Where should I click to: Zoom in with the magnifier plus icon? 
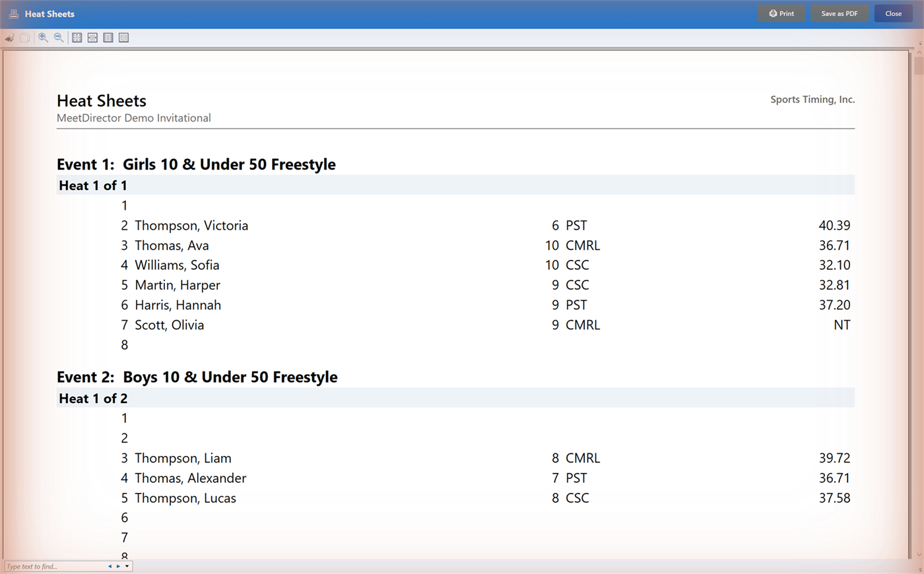point(43,38)
